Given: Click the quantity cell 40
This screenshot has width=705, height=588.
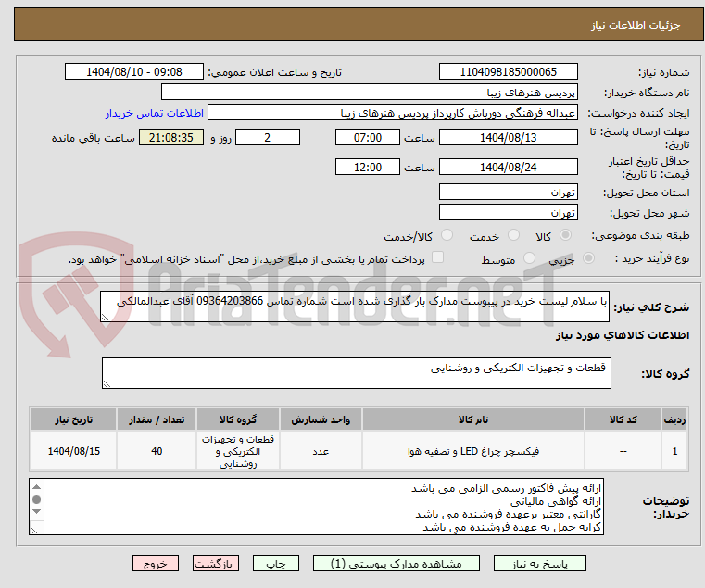Looking at the screenshot, I should coord(157,451).
